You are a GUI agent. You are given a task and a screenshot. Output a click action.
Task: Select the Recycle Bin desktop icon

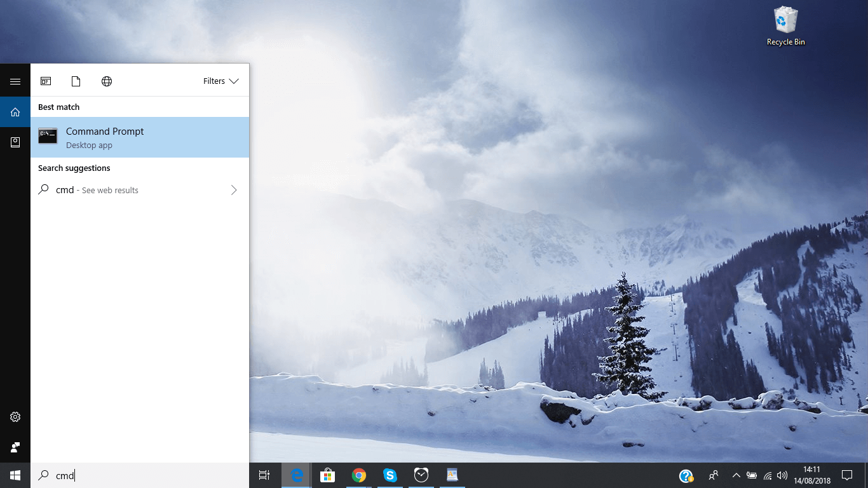[786, 27]
